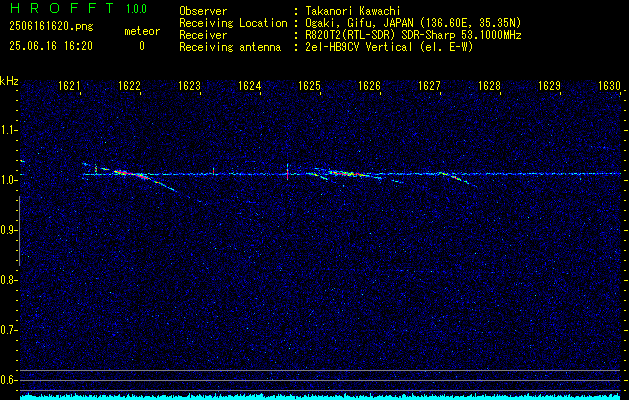The image size is (629, 400).
Task: Click time marker 1623
Action: (x=189, y=85)
